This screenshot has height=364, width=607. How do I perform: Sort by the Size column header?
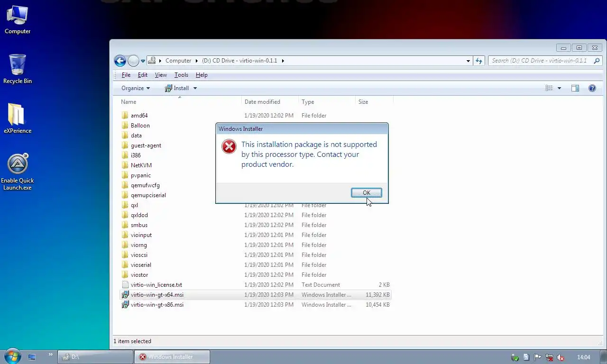pyautogui.click(x=363, y=102)
